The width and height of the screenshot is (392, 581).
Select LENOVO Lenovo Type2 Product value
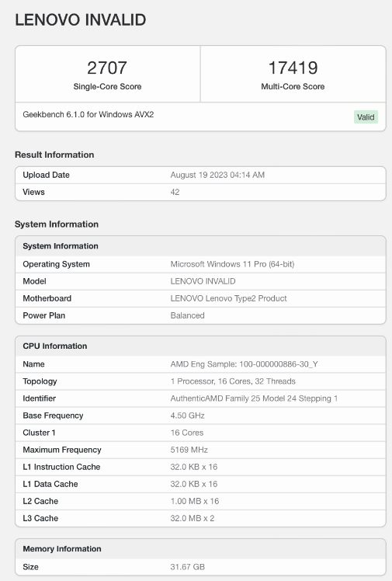click(x=228, y=298)
